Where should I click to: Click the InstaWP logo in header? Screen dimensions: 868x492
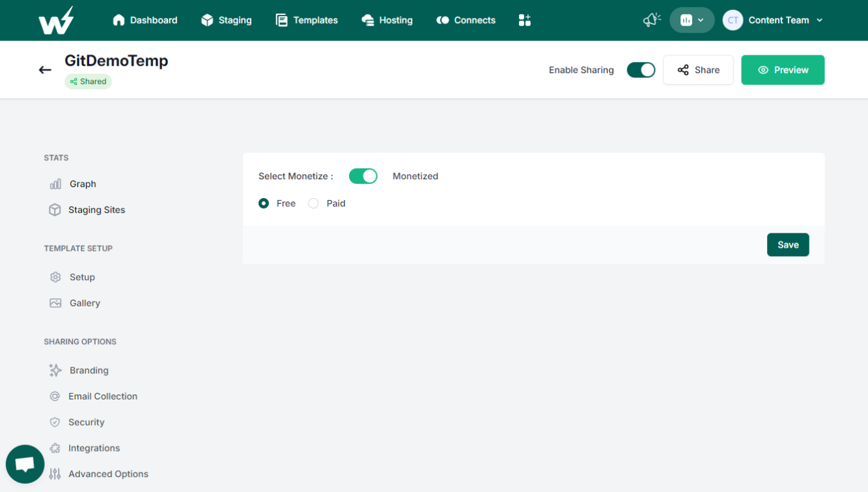[x=56, y=20]
